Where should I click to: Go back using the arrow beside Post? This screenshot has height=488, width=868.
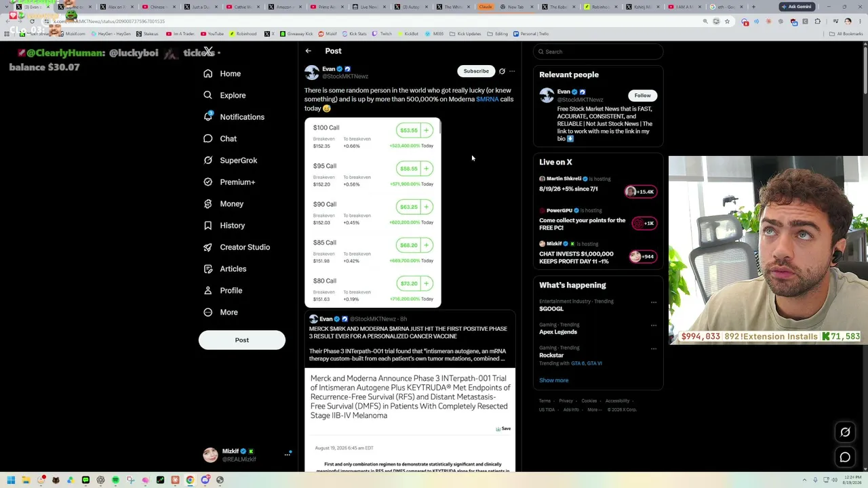(309, 51)
